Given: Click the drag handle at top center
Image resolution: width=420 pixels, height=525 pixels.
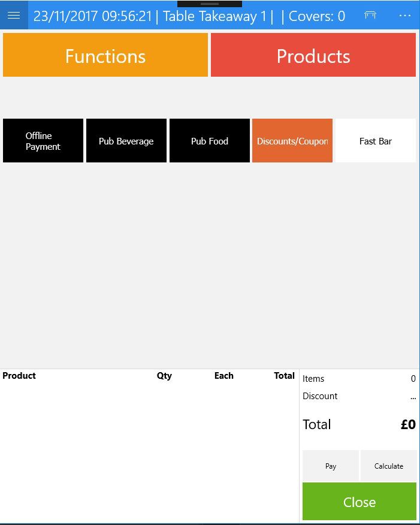Looking at the screenshot, I should point(210,4).
